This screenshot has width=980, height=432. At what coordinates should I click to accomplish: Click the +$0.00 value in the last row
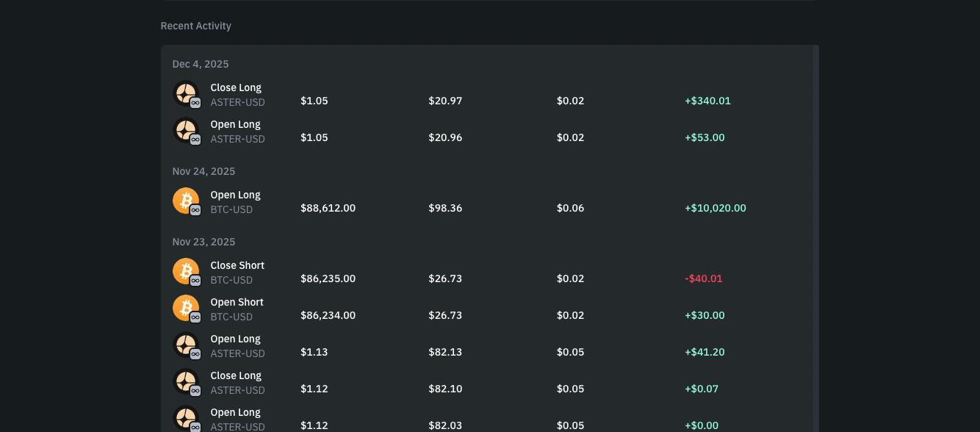click(702, 425)
